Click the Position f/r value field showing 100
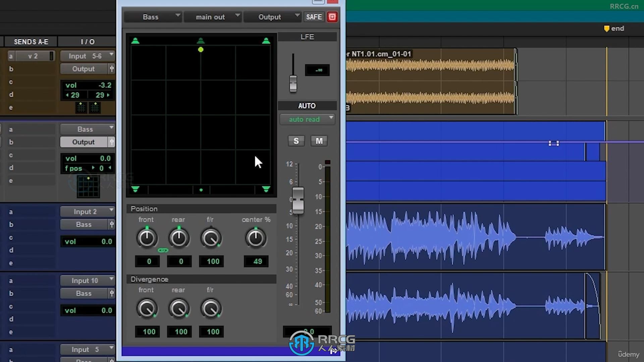This screenshot has height=362, width=644. click(211, 261)
